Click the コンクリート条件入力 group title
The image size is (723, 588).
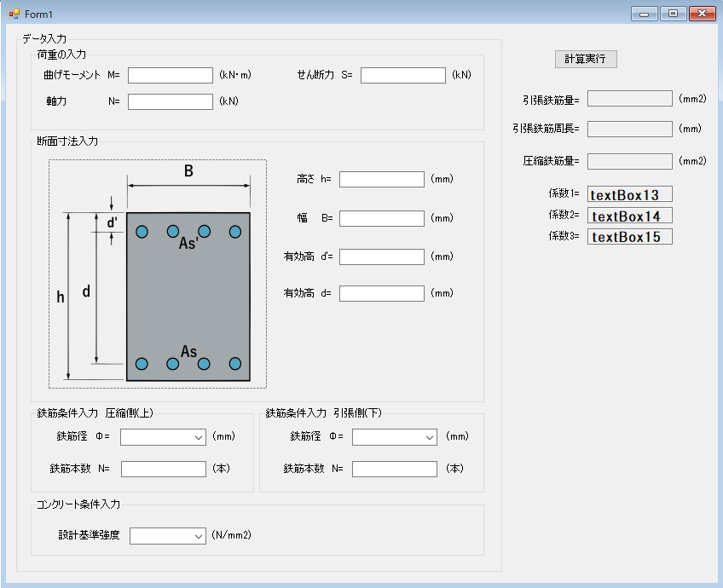(78, 504)
